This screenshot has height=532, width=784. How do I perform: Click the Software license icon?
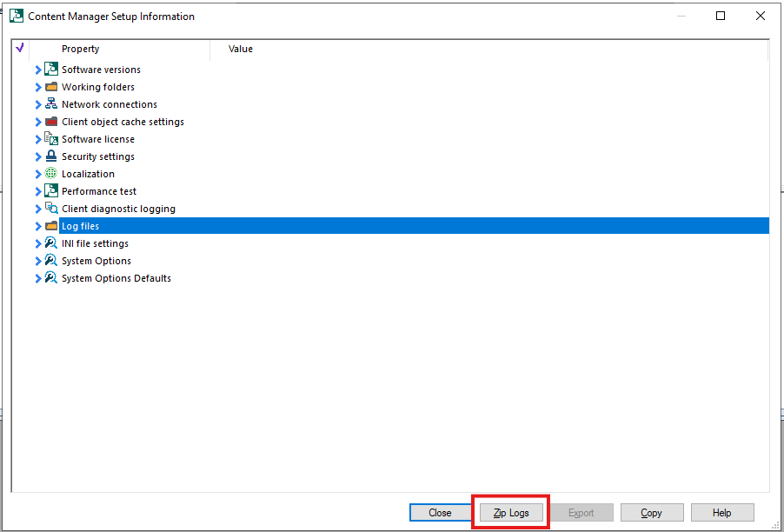[x=51, y=139]
